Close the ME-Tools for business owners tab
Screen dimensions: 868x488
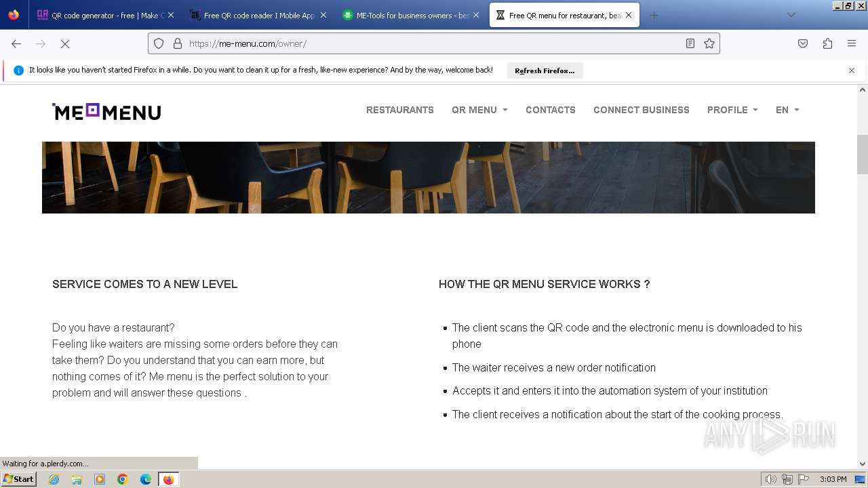476,15
